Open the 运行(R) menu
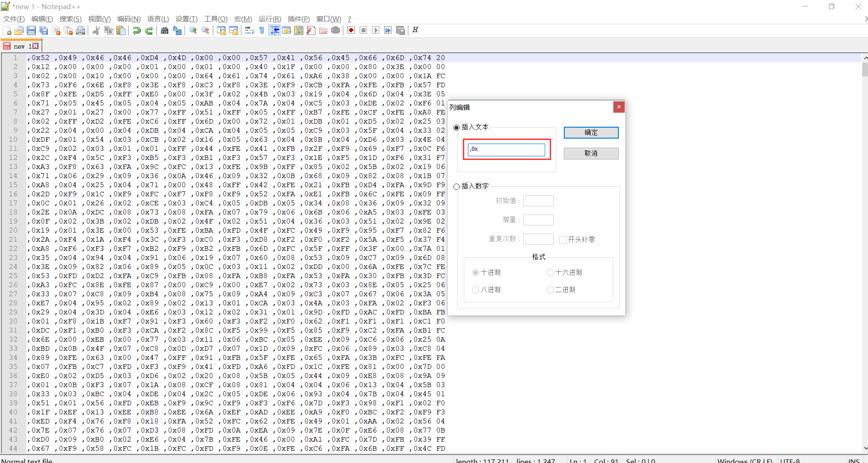 (270, 19)
